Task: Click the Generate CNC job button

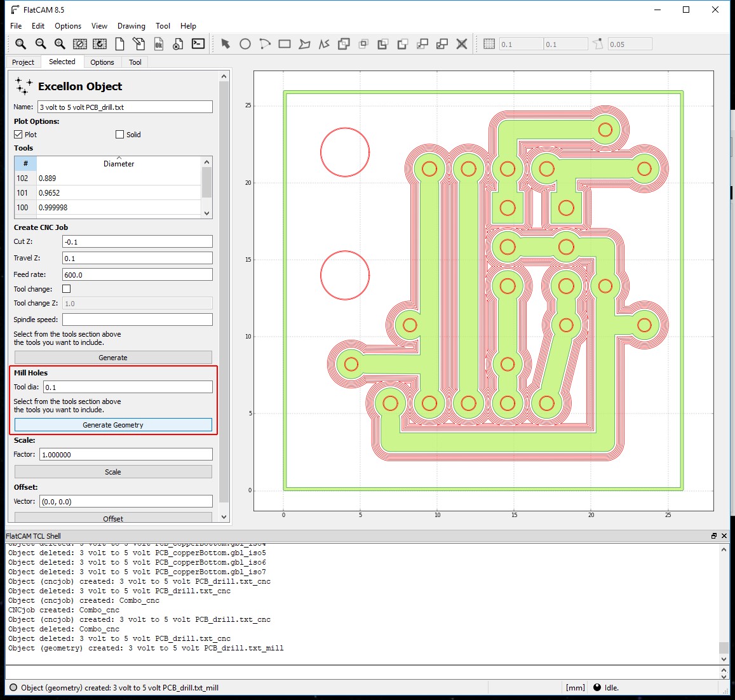Action: (x=113, y=357)
